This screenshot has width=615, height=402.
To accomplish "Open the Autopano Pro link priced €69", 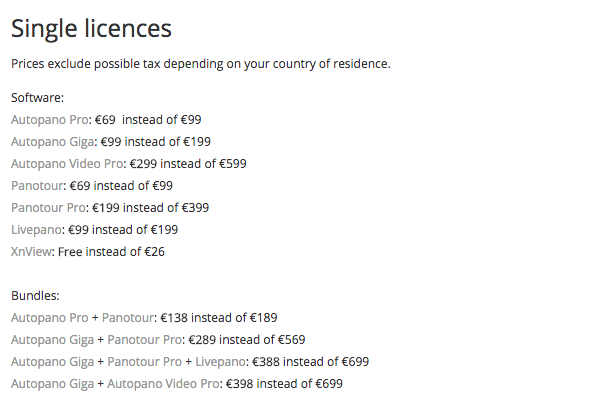I will point(50,120).
